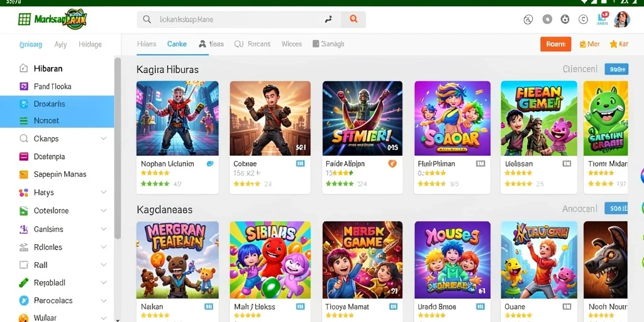Click the blue badge on Nophan Ulclunion card

point(210,164)
